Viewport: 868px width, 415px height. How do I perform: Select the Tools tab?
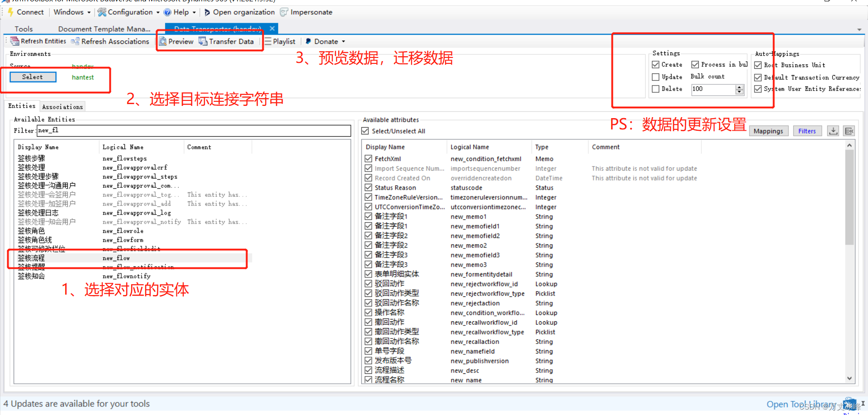(x=24, y=29)
